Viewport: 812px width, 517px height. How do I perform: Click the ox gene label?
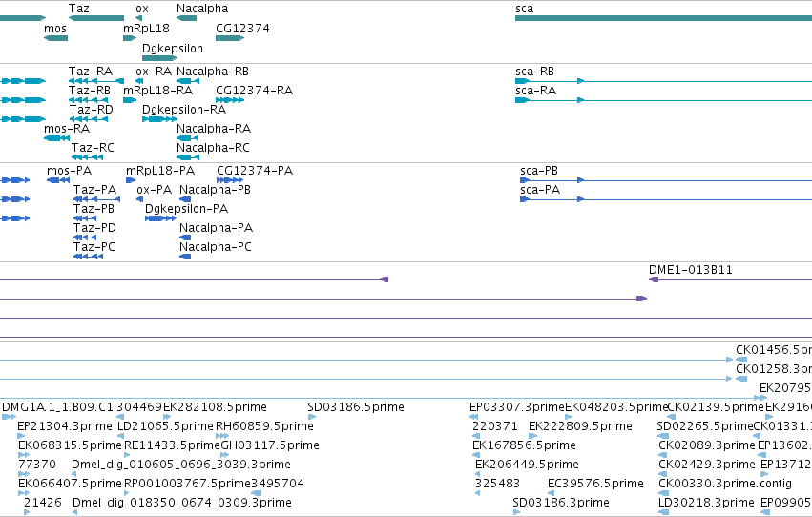pos(142,9)
